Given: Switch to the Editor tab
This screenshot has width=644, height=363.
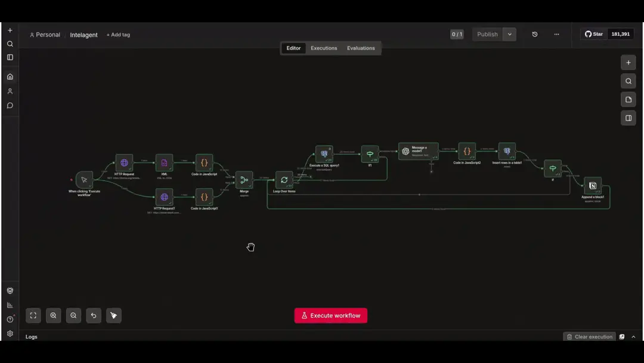Looking at the screenshot, I should pyautogui.click(x=293, y=48).
